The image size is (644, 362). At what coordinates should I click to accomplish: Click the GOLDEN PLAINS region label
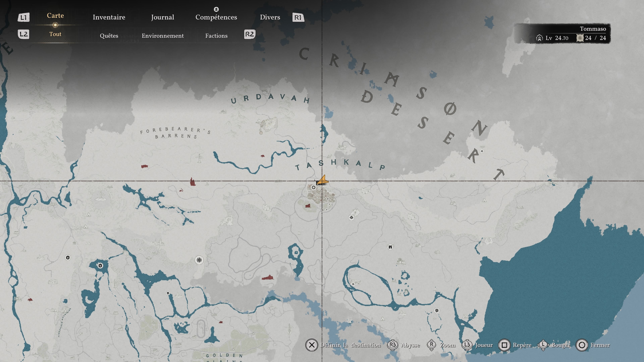click(x=224, y=357)
